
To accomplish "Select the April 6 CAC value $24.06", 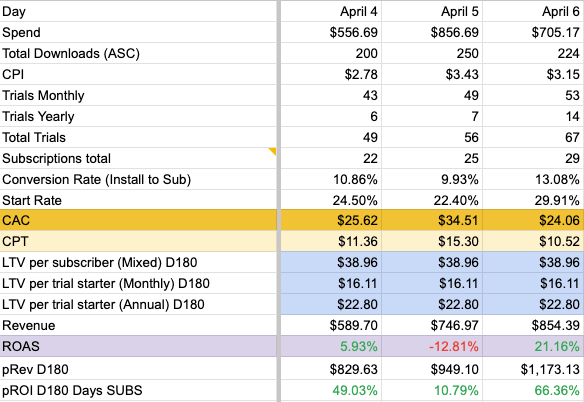I will (533, 220).
